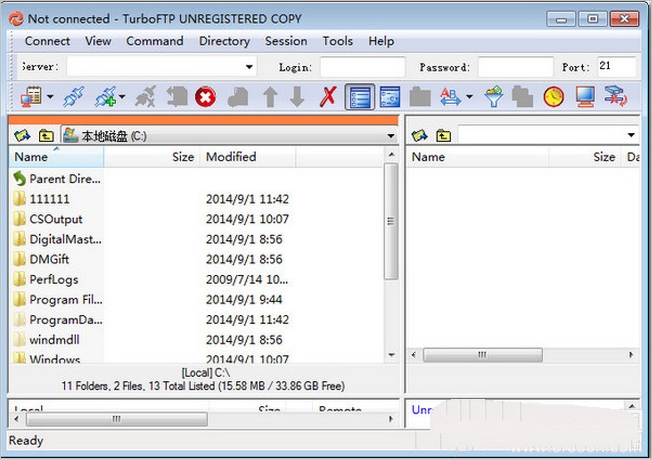
Task: Click the grey page-arrow toolbar icon
Action: [177, 97]
